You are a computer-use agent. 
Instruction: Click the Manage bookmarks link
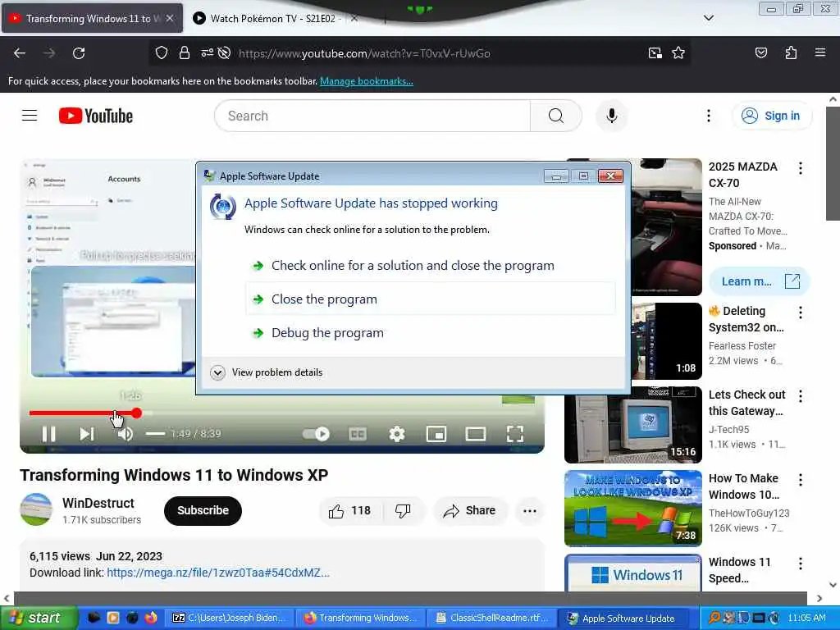(x=367, y=81)
